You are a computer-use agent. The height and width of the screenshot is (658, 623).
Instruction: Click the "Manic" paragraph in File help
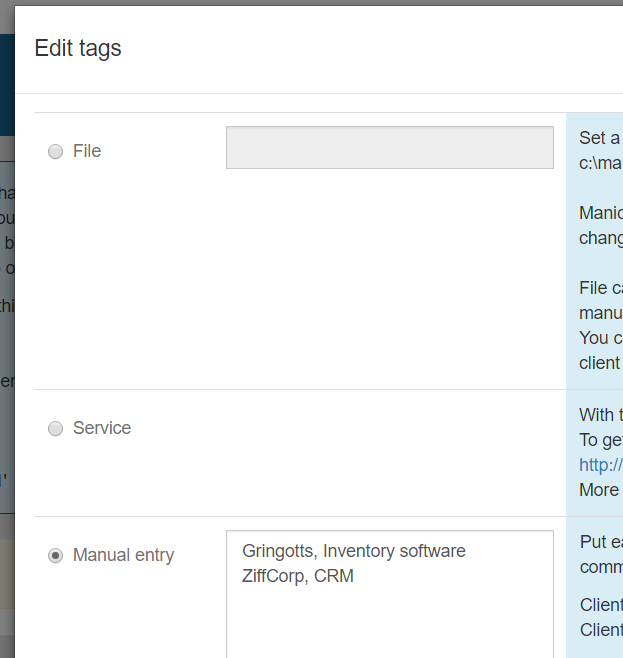600,213
